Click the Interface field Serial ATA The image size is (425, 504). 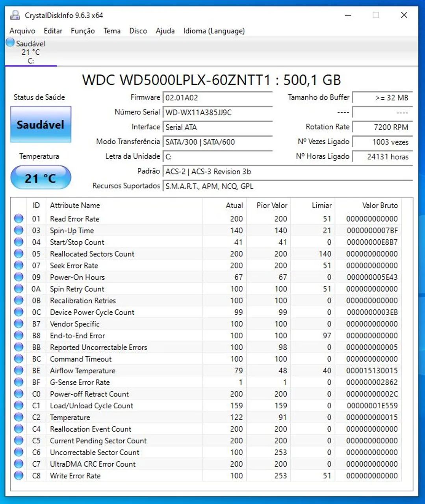(x=218, y=127)
